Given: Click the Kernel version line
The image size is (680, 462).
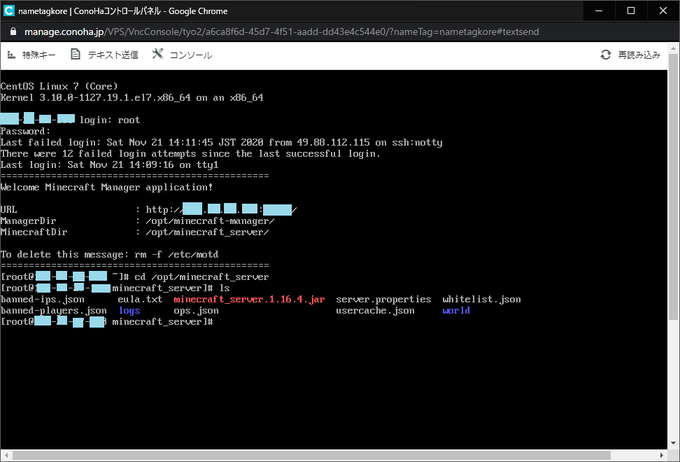Looking at the screenshot, I should 132,98.
